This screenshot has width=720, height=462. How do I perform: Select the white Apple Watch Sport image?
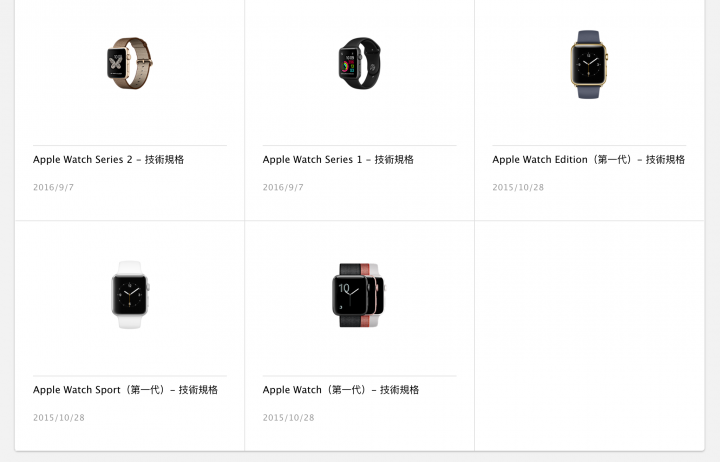tap(130, 294)
